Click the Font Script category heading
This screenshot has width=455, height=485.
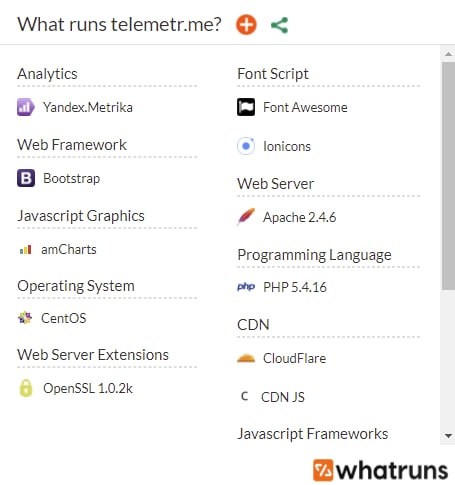pos(273,74)
